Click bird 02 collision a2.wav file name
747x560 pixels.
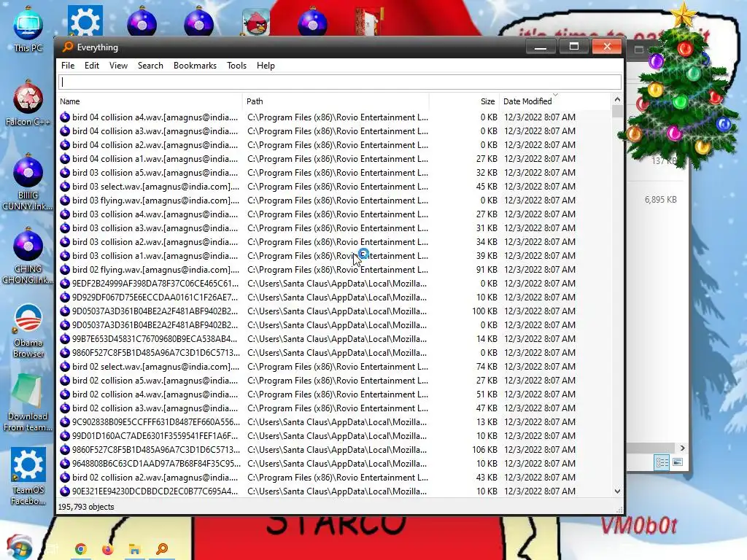click(155, 477)
